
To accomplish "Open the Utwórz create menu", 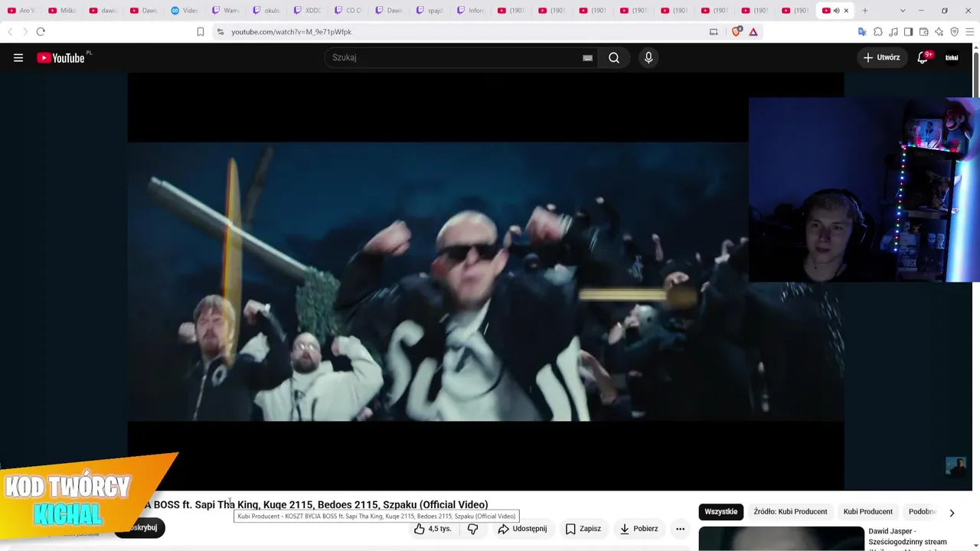I will [x=882, y=57].
